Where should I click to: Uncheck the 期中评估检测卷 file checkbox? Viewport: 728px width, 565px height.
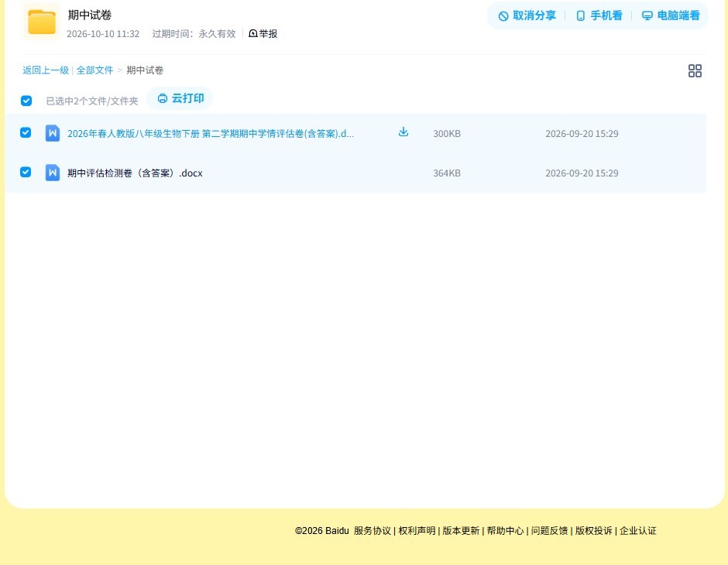[x=26, y=172]
